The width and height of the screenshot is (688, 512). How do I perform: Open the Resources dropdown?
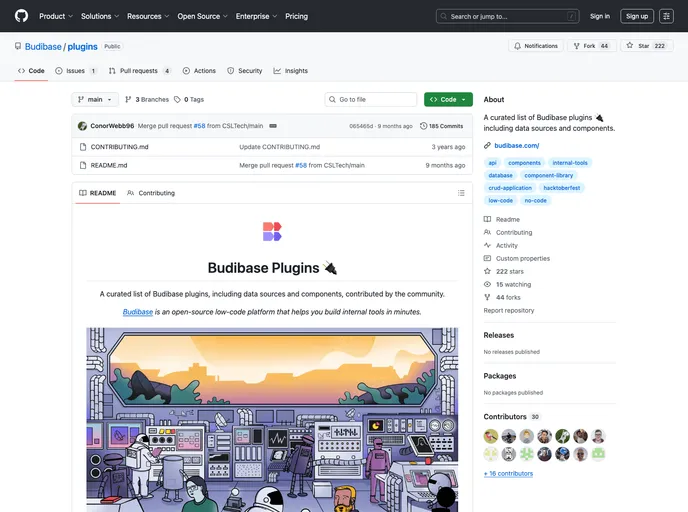click(x=148, y=16)
